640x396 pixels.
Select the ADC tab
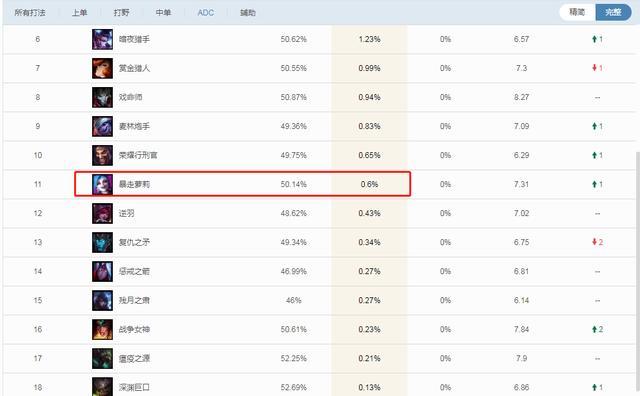206,13
